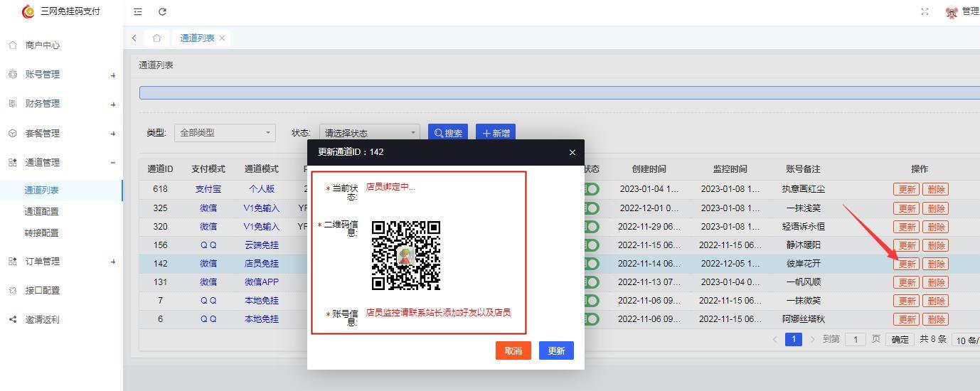The image size is (980, 391).
Task: Click the 新增 button
Action: point(496,133)
